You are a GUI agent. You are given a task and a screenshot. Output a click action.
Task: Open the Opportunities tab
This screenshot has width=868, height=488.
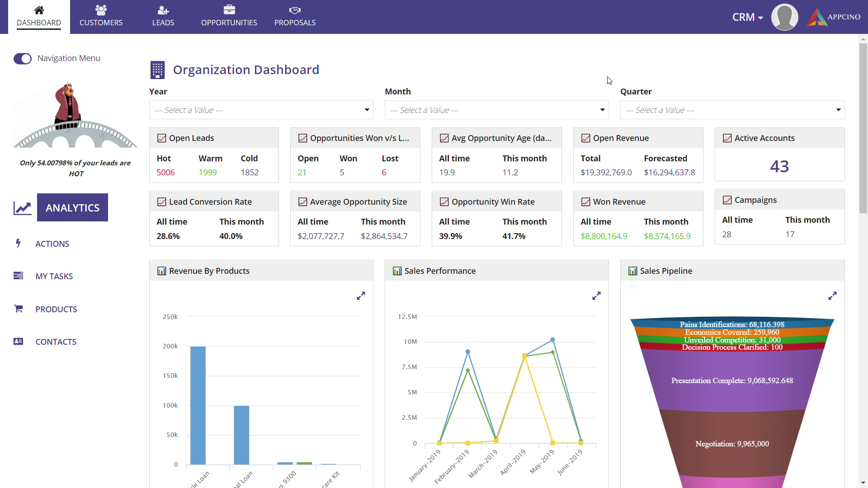coord(229,17)
